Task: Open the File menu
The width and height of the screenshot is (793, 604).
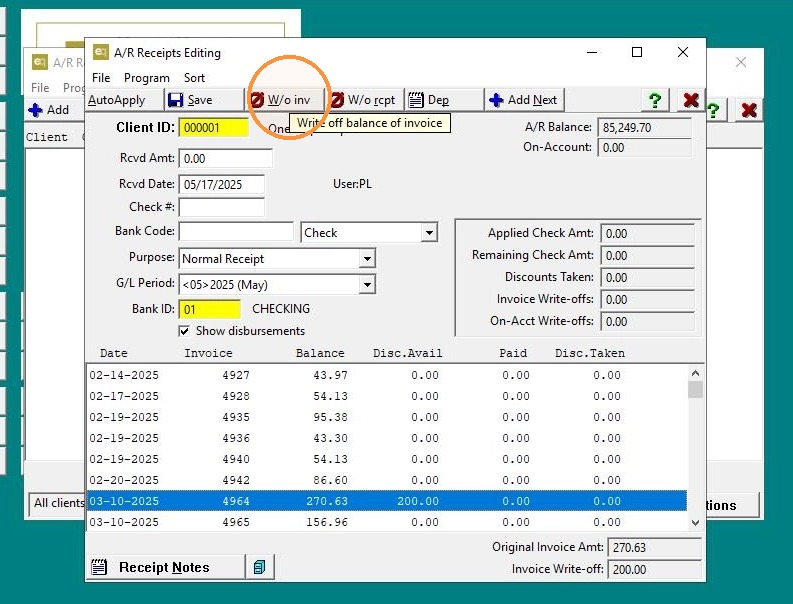Action: (x=101, y=78)
